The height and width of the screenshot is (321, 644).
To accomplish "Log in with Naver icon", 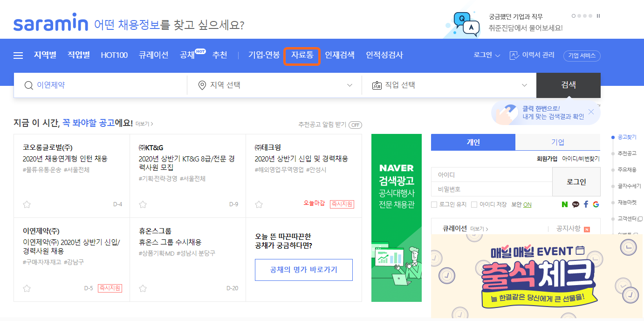I will [x=565, y=204].
